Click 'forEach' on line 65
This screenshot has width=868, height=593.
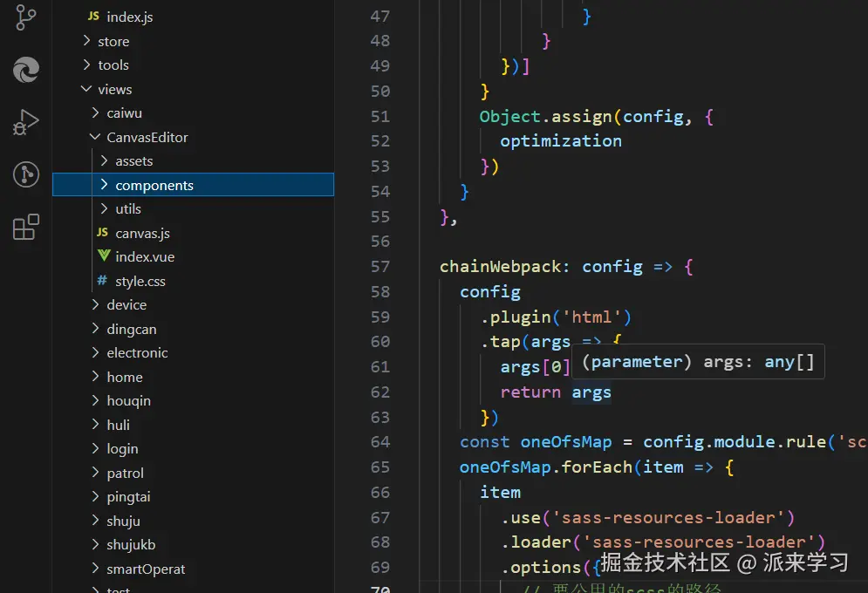597,467
